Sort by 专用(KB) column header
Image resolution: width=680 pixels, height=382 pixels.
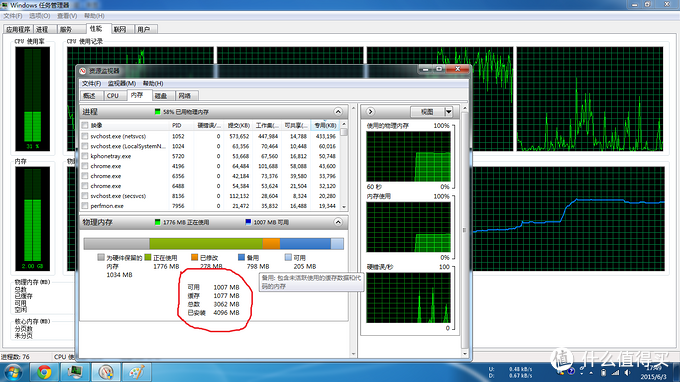(325, 125)
